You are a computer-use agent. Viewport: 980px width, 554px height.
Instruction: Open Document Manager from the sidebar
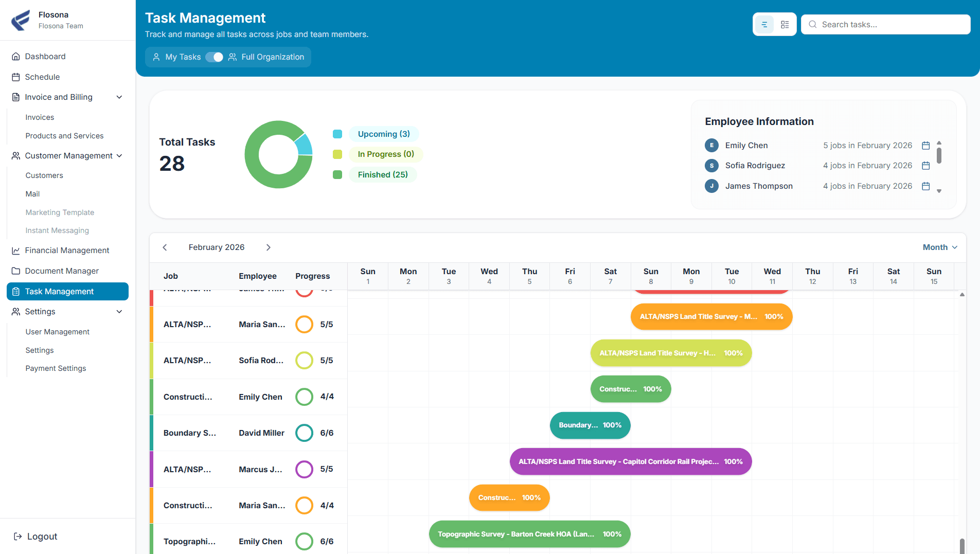[x=61, y=271]
